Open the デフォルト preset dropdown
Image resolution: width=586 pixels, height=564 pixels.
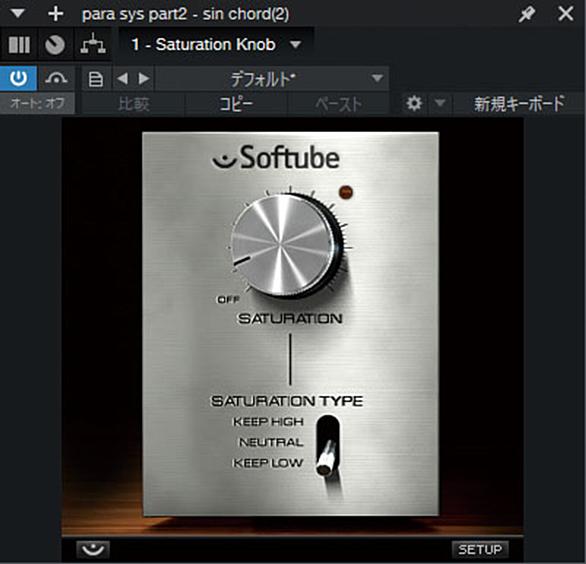click(272, 79)
